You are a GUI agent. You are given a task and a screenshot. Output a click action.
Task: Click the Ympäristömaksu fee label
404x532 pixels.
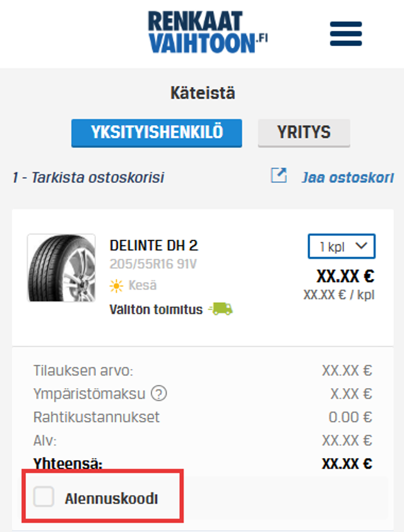click(x=89, y=394)
